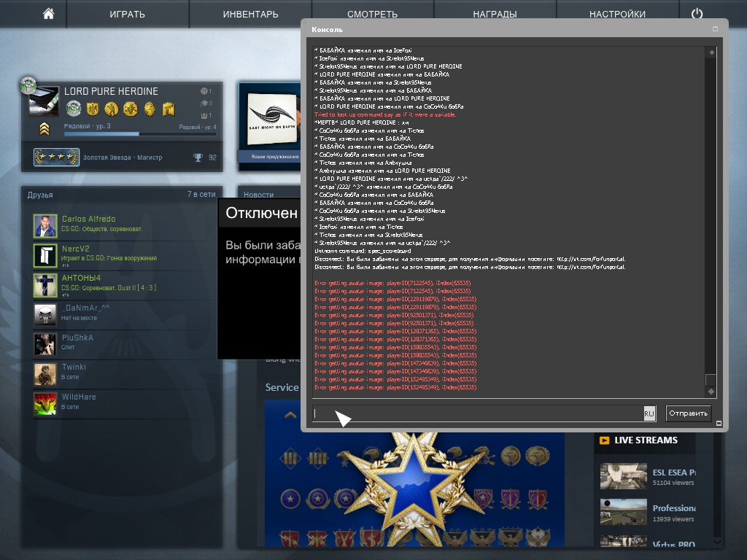Open the ИНВЕНТАРЬ menu
This screenshot has height=560, width=747.
(251, 15)
